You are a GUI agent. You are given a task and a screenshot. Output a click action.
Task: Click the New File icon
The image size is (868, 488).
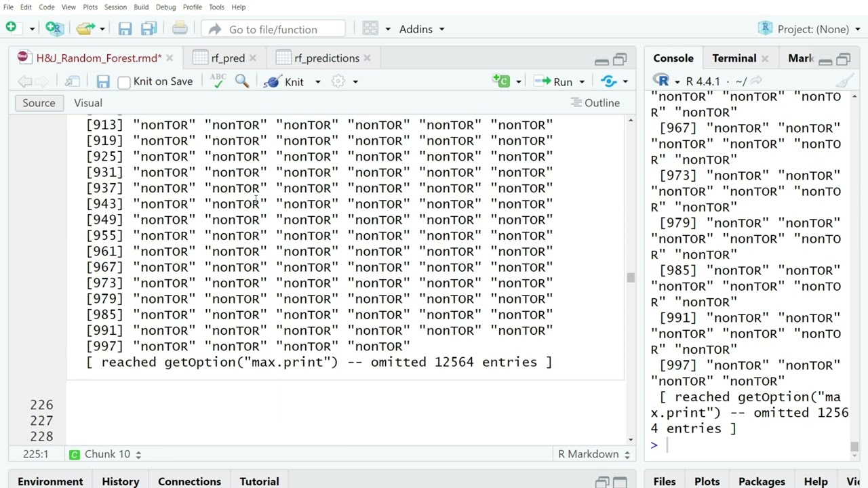(12, 28)
